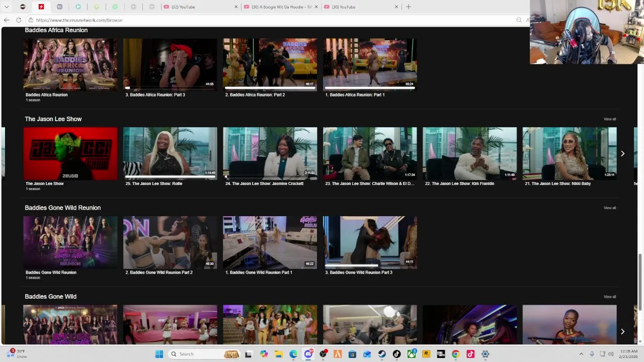Close the (30) YouTube tab
Image resolution: width=644 pixels, height=362 pixels.
pos(396,7)
